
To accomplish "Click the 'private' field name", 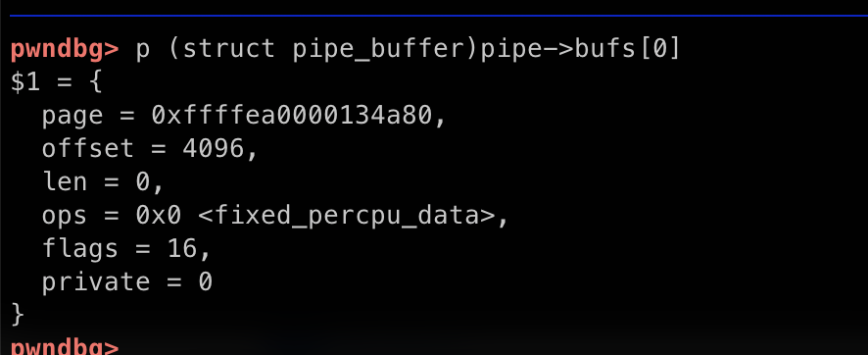I will pos(96,282).
